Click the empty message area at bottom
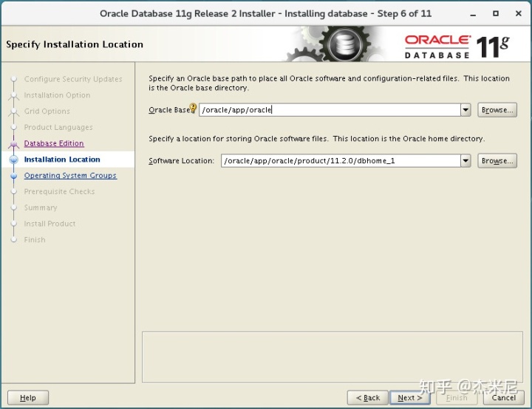 tap(332, 357)
